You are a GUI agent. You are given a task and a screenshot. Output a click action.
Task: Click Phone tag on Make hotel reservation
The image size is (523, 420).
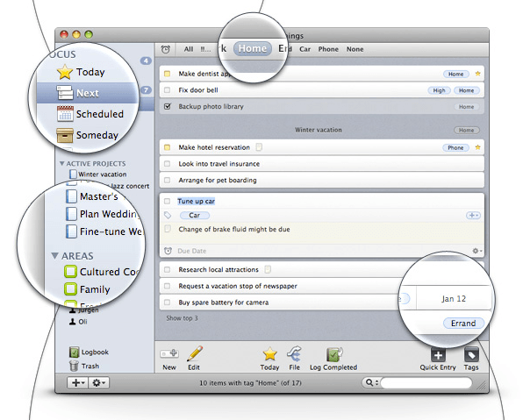455,147
